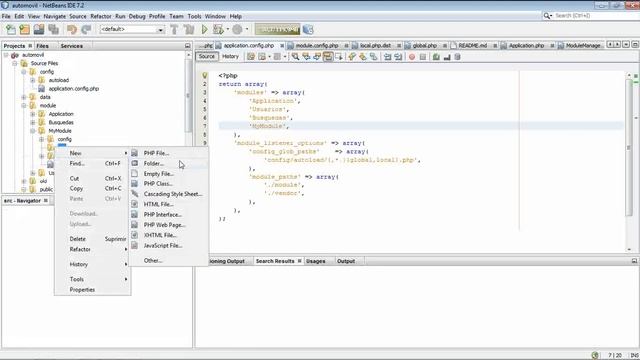Click the Open Project toolbar icon

coord(39,29)
